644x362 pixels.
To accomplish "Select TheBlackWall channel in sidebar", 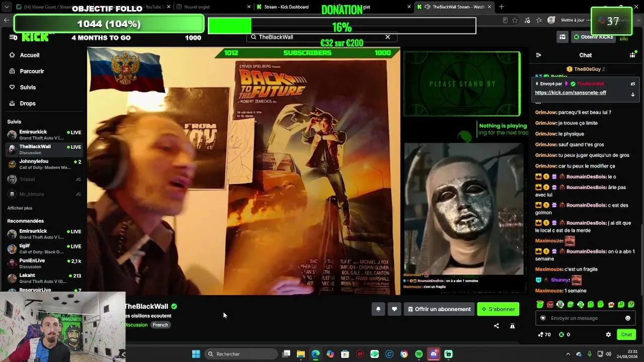I will coord(44,149).
